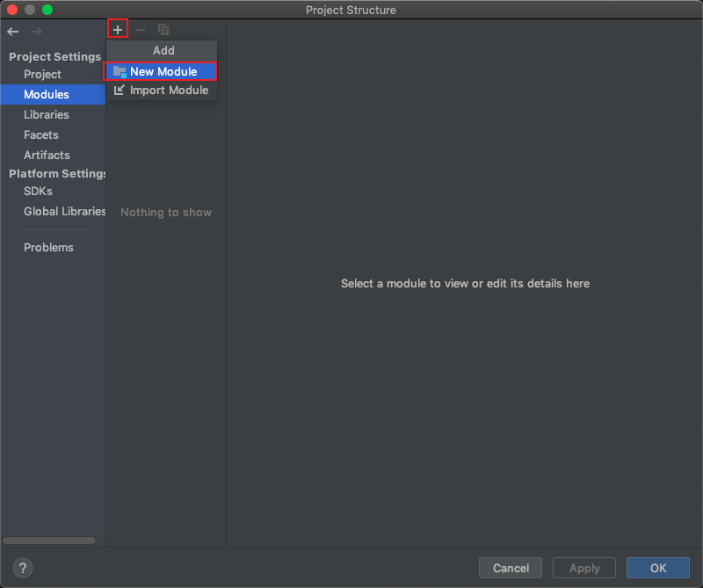Open the Artifacts section
This screenshot has width=703, height=588.
tap(53, 155)
